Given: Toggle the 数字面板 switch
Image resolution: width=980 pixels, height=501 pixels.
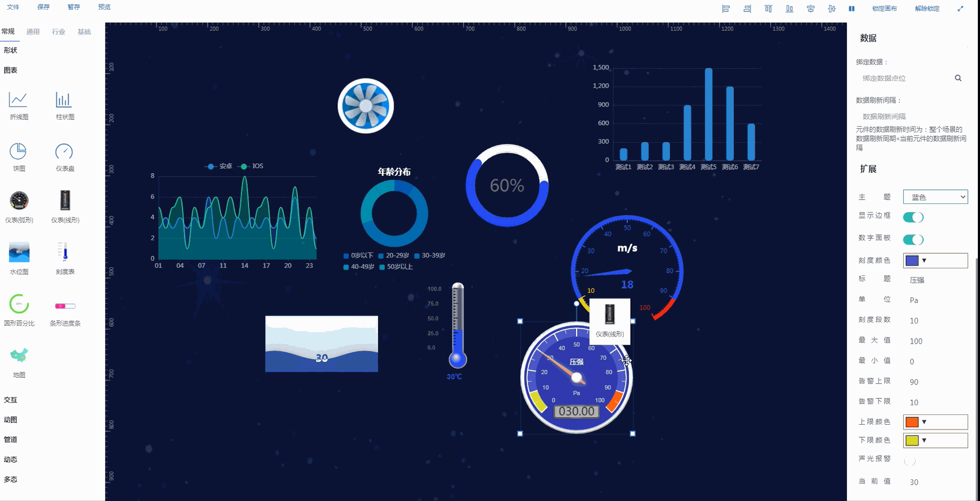Looking at the screenshot, I should coord(913,239).
